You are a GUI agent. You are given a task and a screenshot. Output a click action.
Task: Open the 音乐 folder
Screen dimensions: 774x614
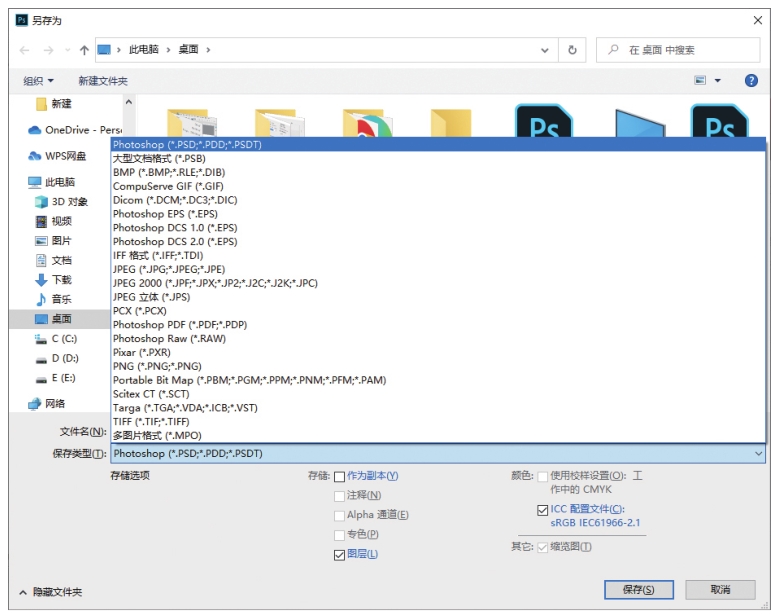point(53,299)
